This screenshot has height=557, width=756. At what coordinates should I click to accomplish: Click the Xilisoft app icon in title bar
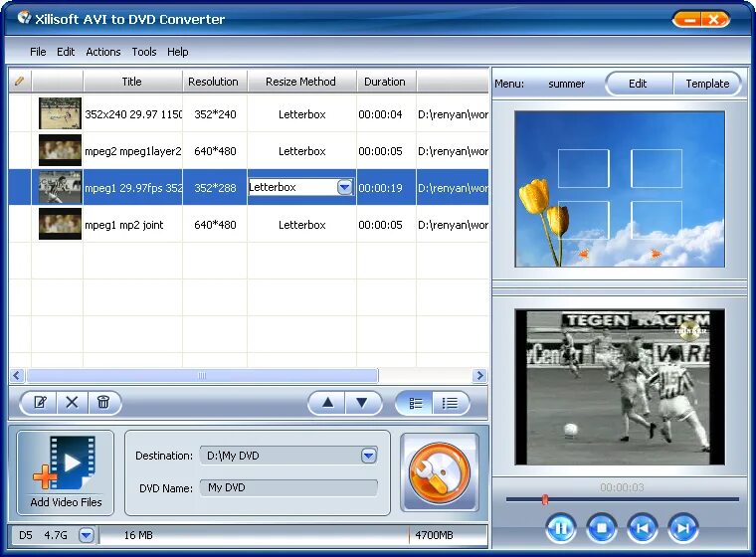click(24, 18)
